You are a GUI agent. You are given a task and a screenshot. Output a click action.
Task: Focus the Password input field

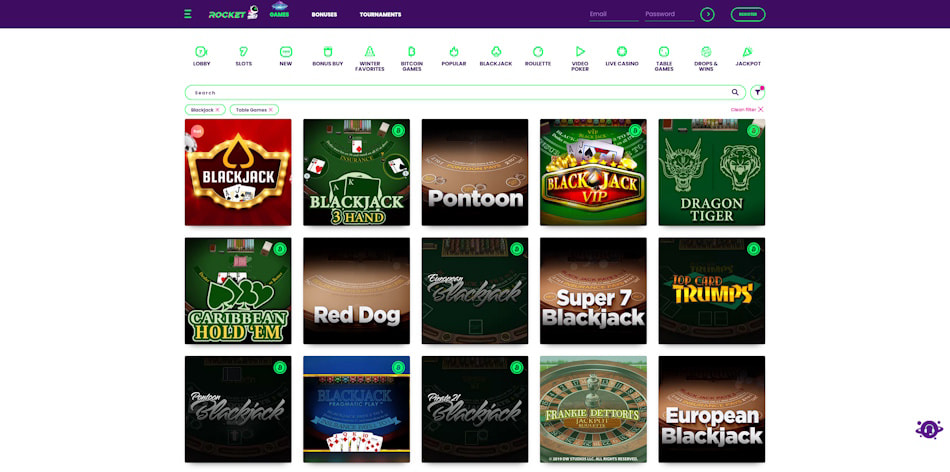tap(669, 15)
